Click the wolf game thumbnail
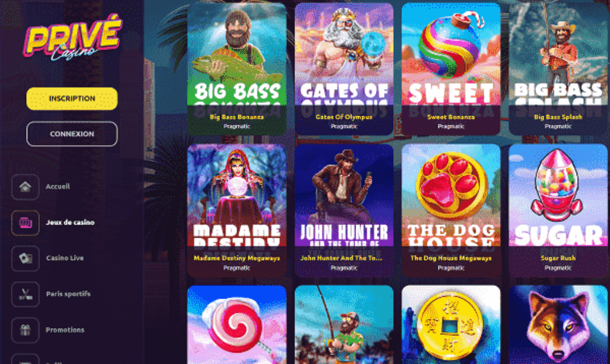 coord(558,325)
